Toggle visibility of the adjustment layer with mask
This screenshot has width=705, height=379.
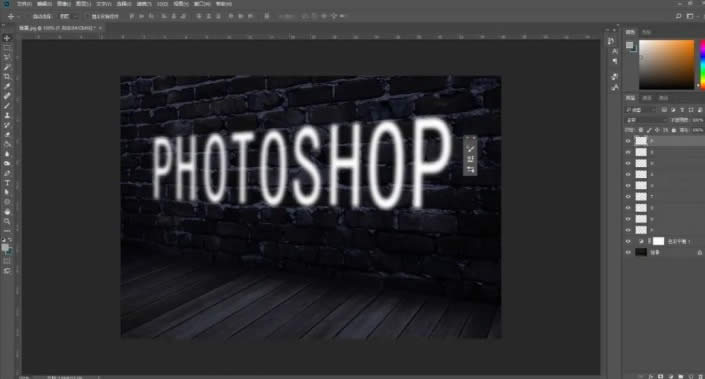628,241
